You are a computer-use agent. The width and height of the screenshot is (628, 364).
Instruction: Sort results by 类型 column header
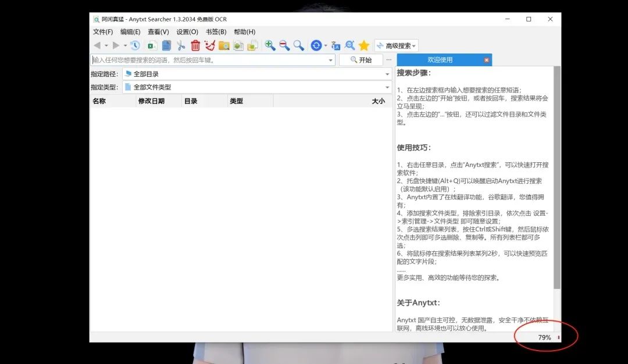point(250,101)
